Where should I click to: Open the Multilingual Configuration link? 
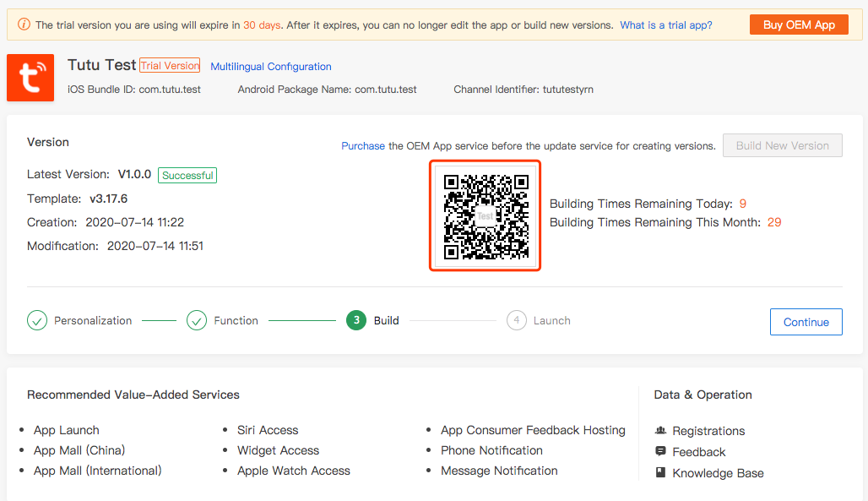click(x=271, y=67)
